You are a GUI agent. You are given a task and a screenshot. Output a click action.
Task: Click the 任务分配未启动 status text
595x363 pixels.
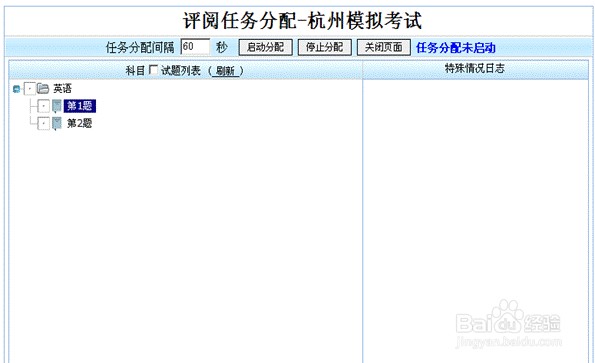click(x=456, y=48)
